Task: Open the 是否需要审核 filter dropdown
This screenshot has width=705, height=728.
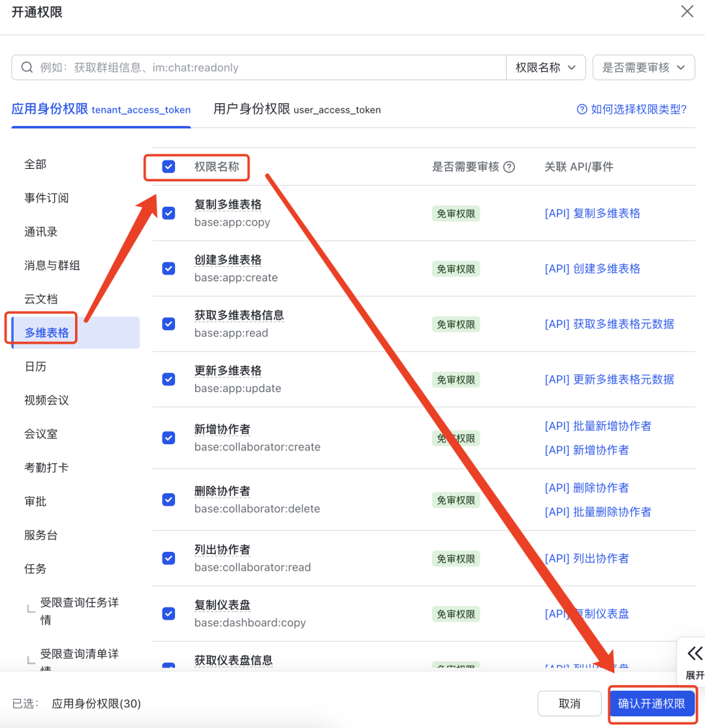Action: coord(644,67)
